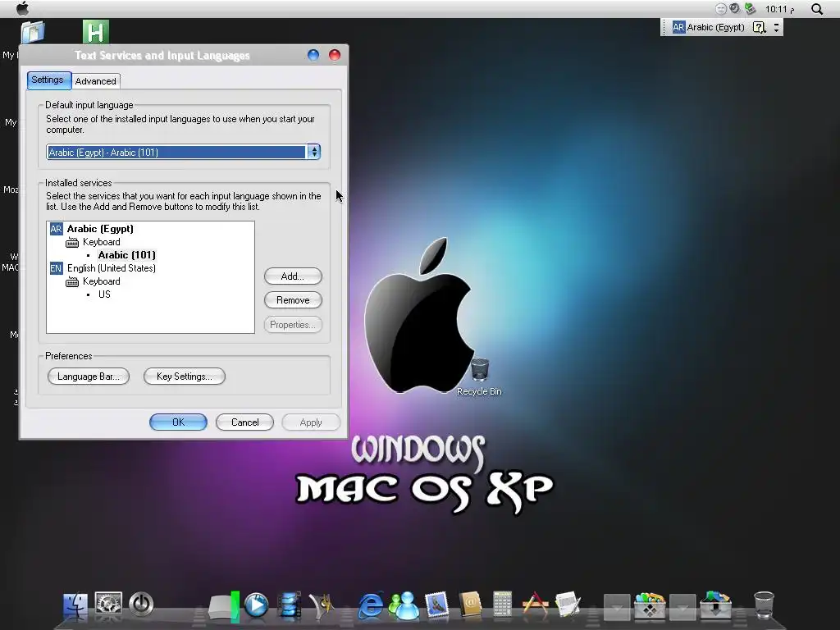
Task: Open Language Bar... preferences
Action: tap(89, 376)
